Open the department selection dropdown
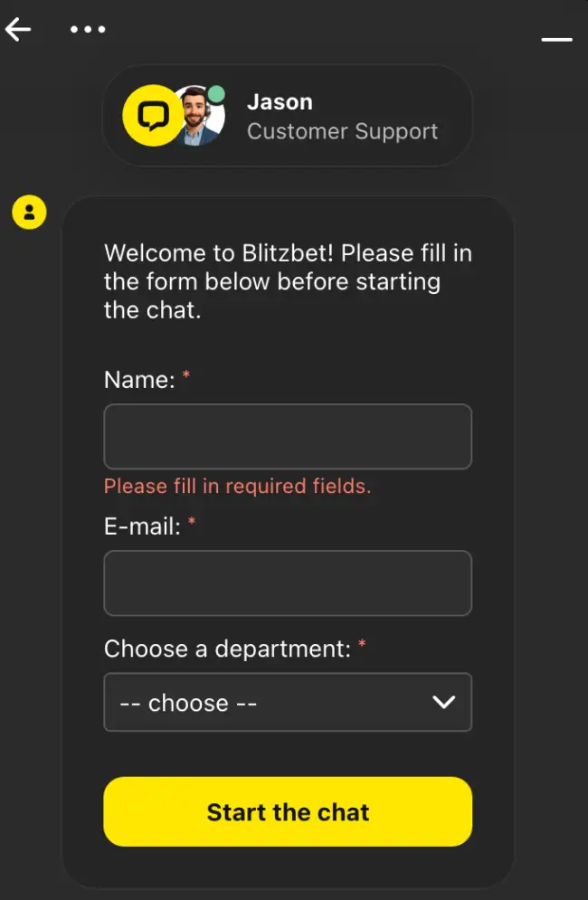The width and height of the screenshot is (588, 900). tap(288, 702)
